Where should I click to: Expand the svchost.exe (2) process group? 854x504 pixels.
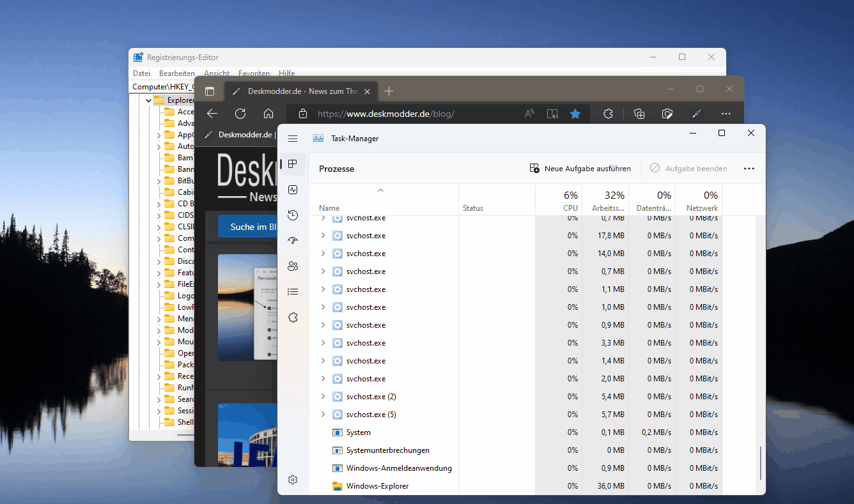[x=323, y=397]
